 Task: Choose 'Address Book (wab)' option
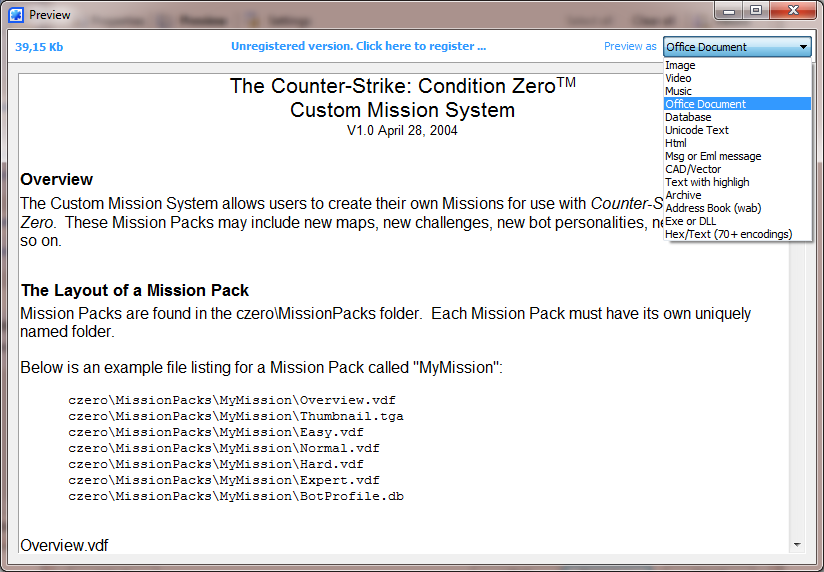(712, 208)
